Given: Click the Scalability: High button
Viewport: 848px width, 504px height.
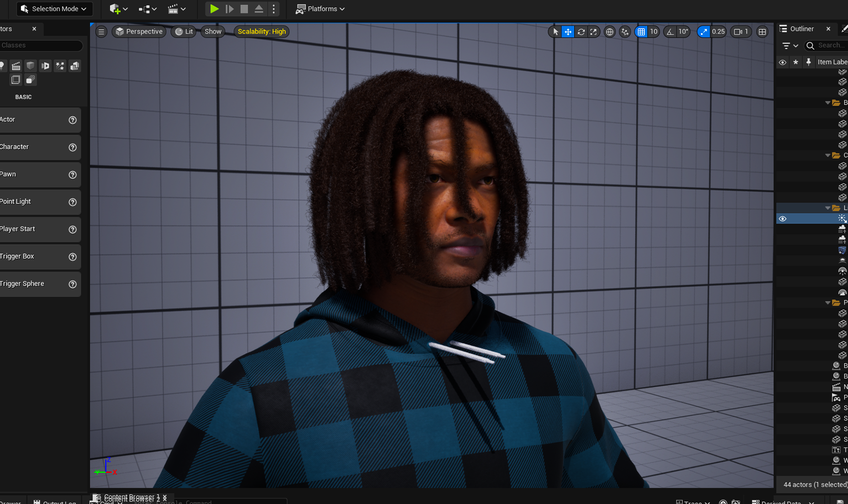Looking at the screenshot, I should (261, 32).
